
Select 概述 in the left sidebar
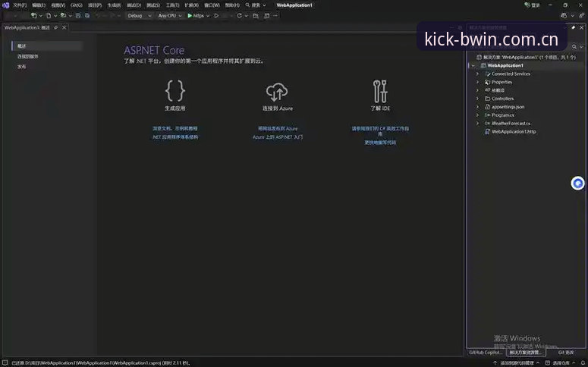47,45
